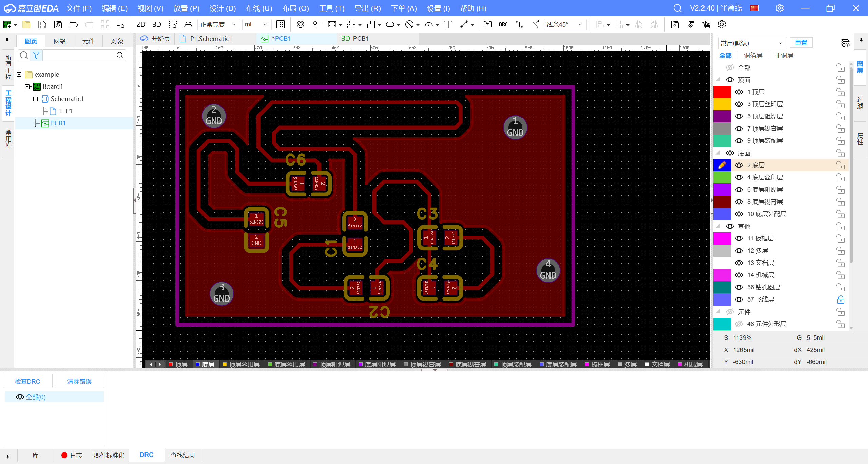Switch to 铜箔层 layer filter tab
Viewport: 868px width, 464px height.
(753, 55)
